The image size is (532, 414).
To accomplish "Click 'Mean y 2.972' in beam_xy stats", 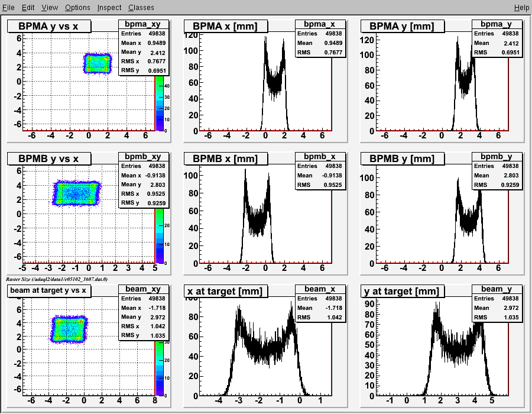I will (143, 317).
